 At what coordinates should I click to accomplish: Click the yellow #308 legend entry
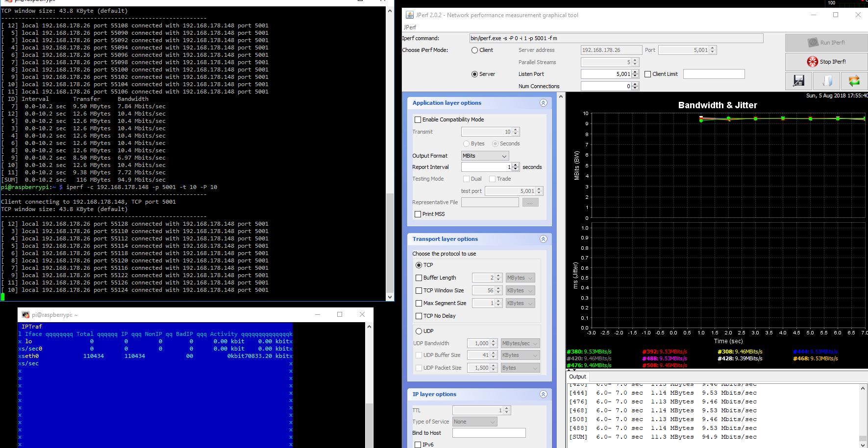740,352
